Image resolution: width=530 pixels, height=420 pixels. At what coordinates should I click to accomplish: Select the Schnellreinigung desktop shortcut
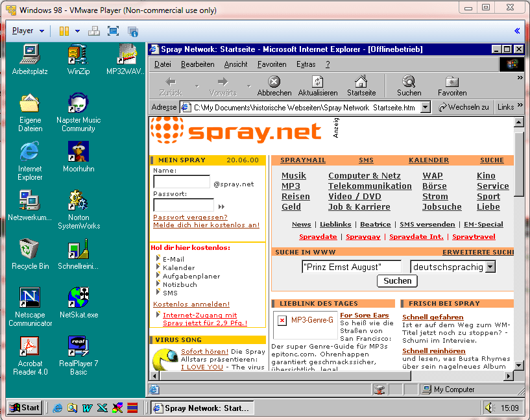point(78,254)
